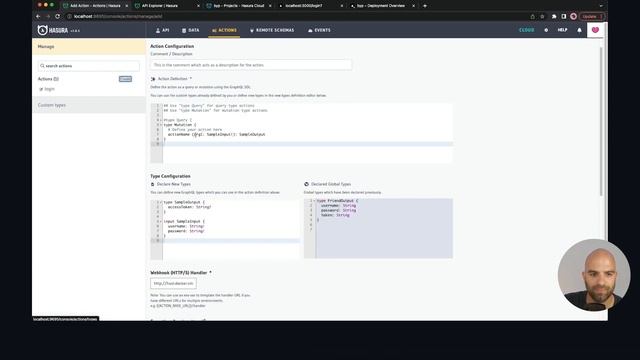Click the share icon in the address bar

click(x=533, y=16)
